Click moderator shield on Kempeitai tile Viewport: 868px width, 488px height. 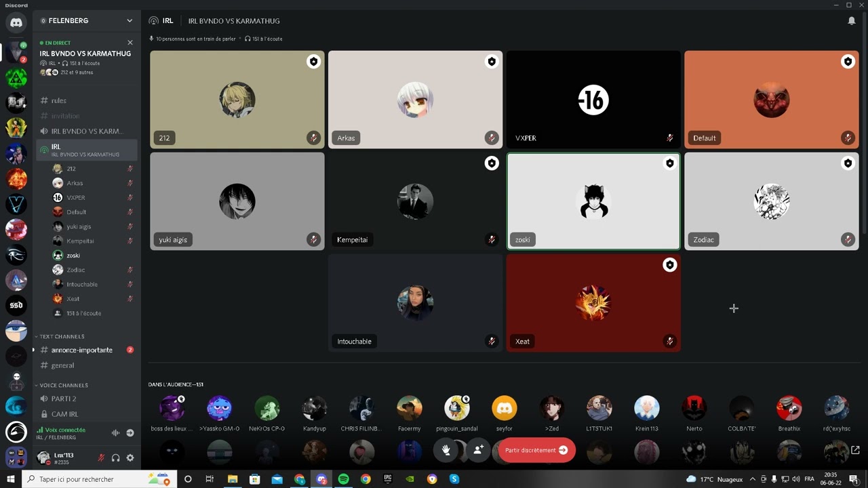(x=492, y=163)
